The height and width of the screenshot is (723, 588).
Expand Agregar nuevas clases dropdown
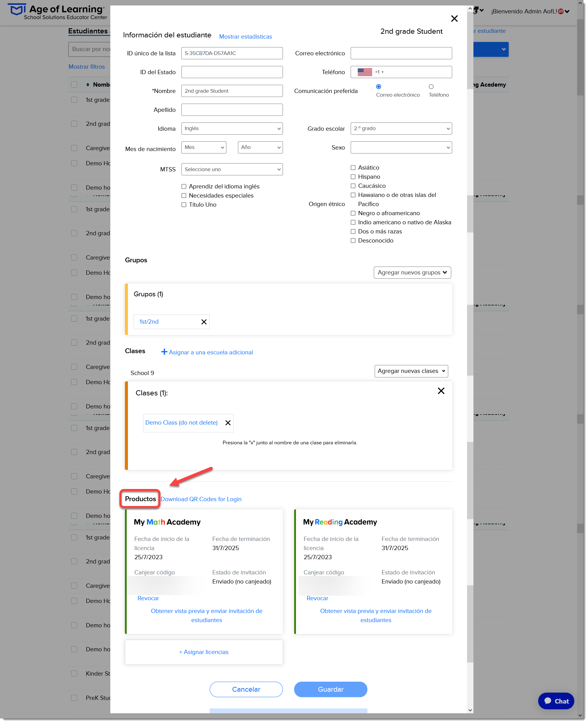(411, 371)
